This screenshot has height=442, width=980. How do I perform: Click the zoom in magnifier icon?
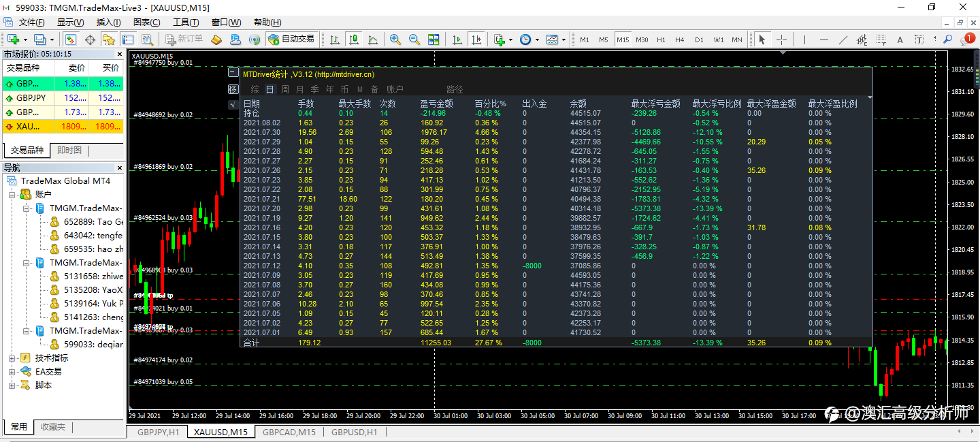(x=395, y=40)
